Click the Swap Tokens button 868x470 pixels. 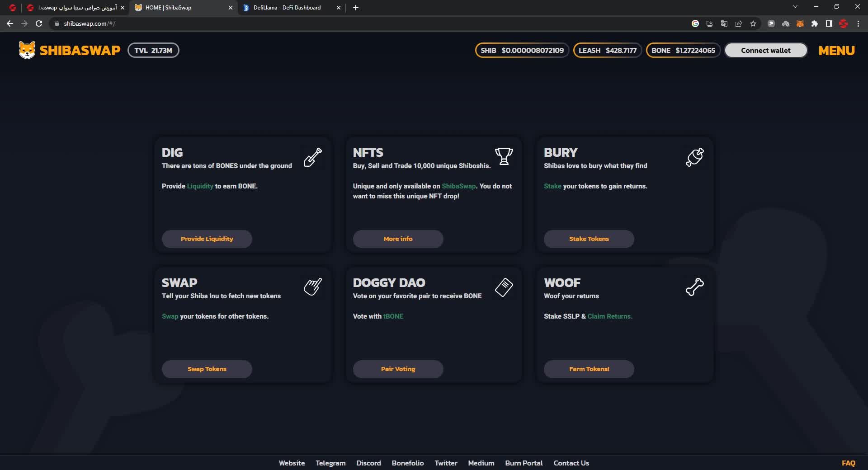click(x=207, y=369)
